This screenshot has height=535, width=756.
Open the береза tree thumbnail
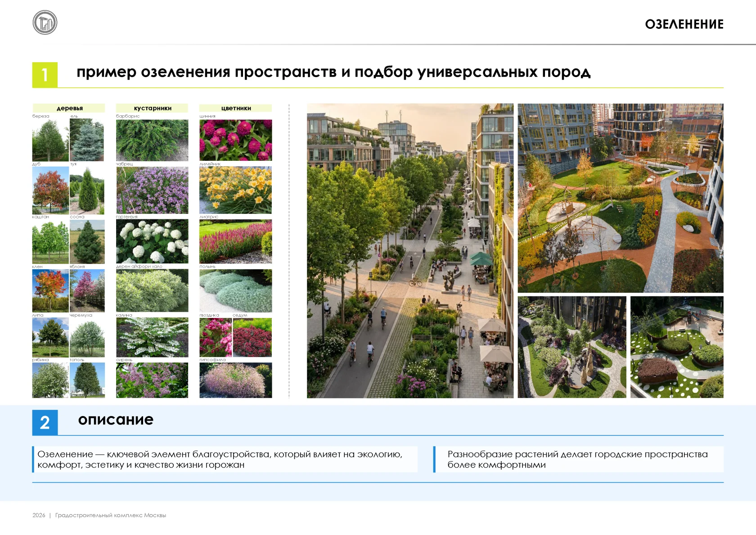(50, 140)
